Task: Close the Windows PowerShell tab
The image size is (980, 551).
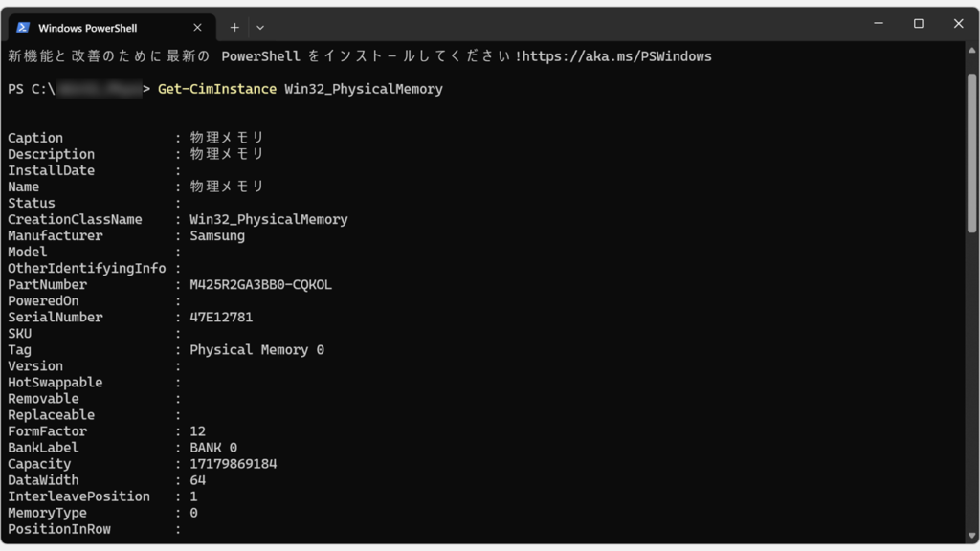Action: coord(199,27)
